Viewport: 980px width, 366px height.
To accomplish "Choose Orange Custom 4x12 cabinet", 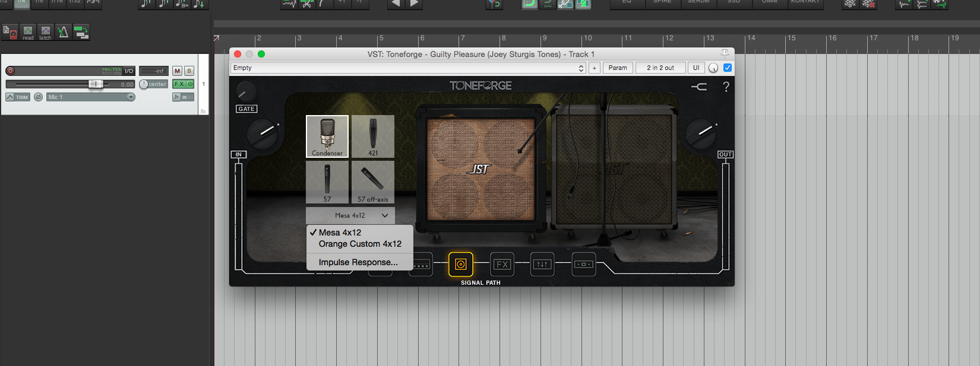I will pos(360,244).
